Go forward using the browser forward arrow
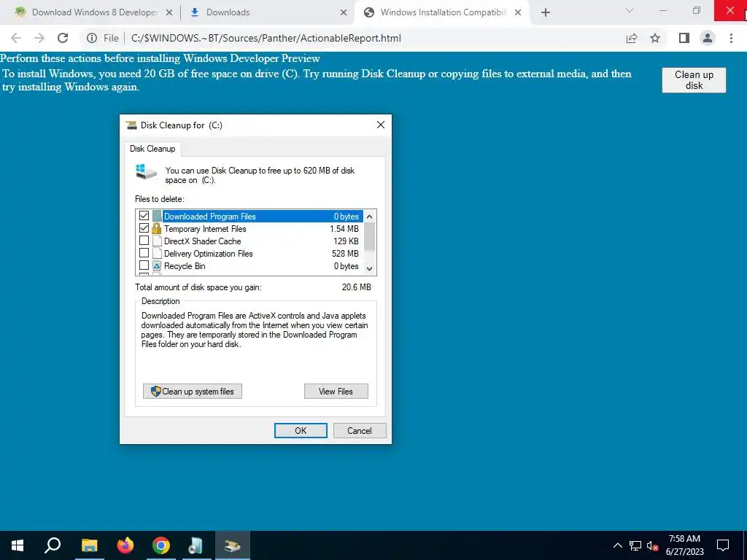The image size is (747, 560). [39, 38]
